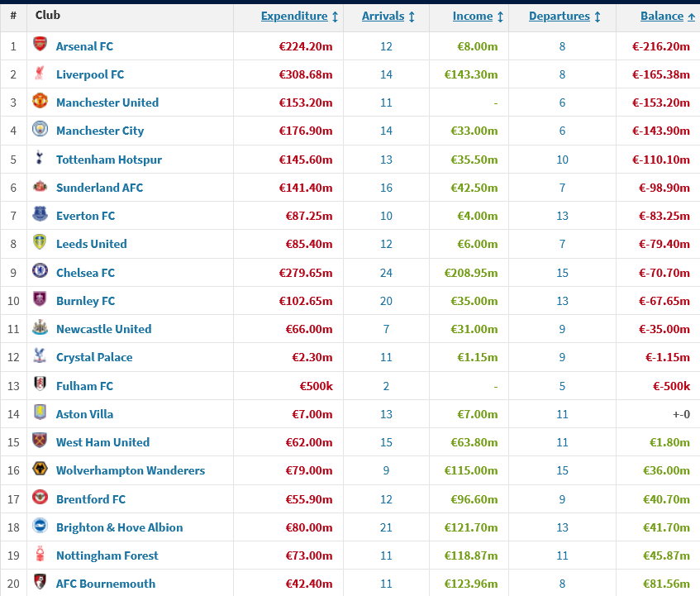This screenshot has height=596, width=700.
Task: Click Fulham's expenditure €500k
Action: click(316, 386)
